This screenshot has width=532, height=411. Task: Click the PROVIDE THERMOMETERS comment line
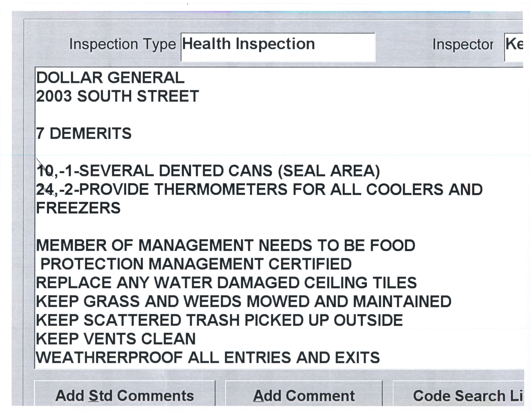[259, 189]
